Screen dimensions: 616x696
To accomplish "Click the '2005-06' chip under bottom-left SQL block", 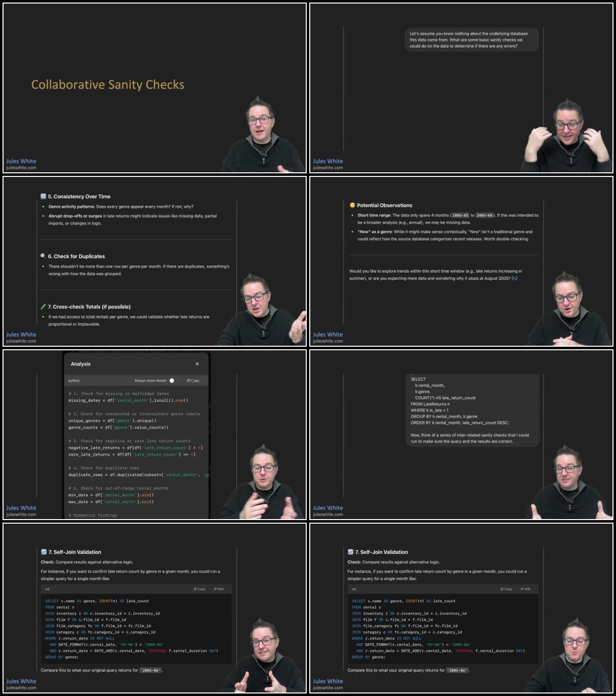I will (x=151, y=670).
